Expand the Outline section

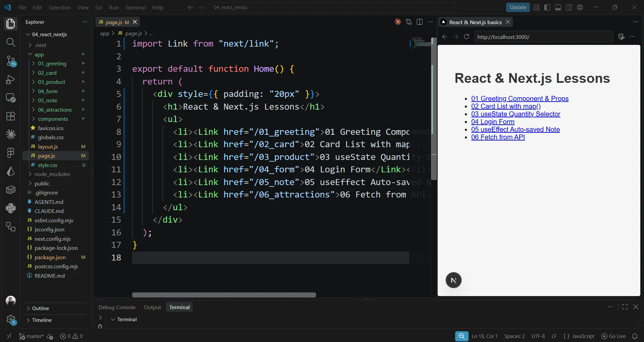pyautogui.click(x=40, y=308)
